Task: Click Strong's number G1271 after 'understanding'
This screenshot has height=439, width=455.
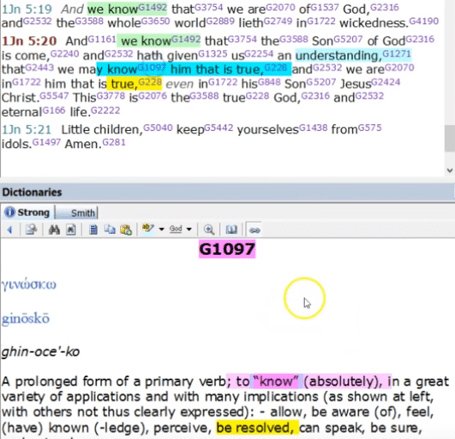Action: 397,54
